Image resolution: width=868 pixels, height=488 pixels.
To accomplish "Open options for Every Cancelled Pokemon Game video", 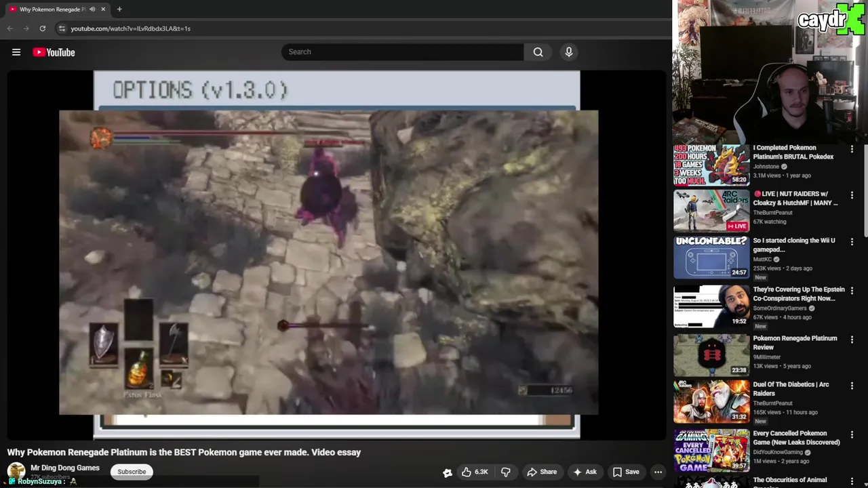I will (852, 434).
